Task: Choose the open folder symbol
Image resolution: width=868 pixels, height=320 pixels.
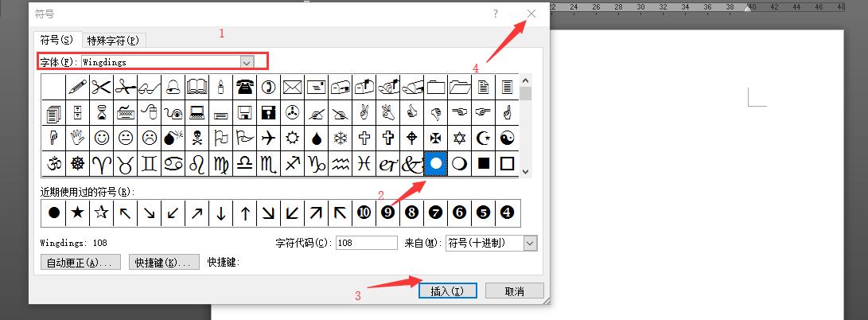Action: tap(460, 87)
